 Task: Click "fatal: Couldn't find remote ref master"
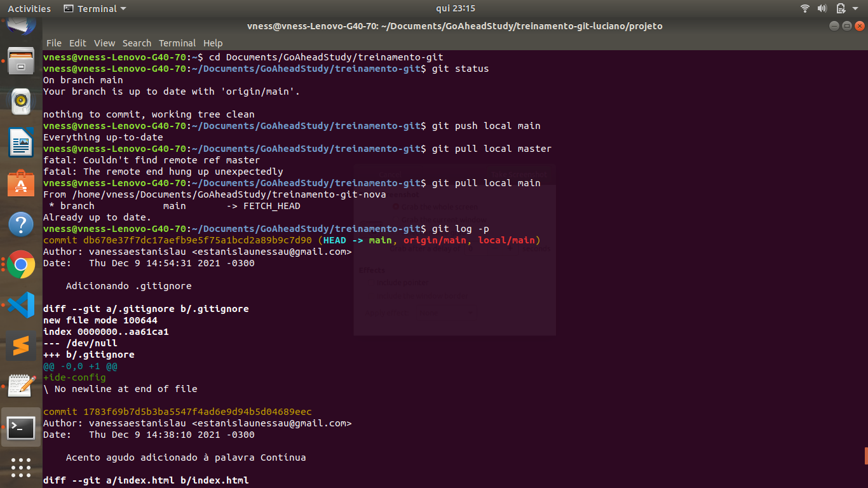coord(152,160)
